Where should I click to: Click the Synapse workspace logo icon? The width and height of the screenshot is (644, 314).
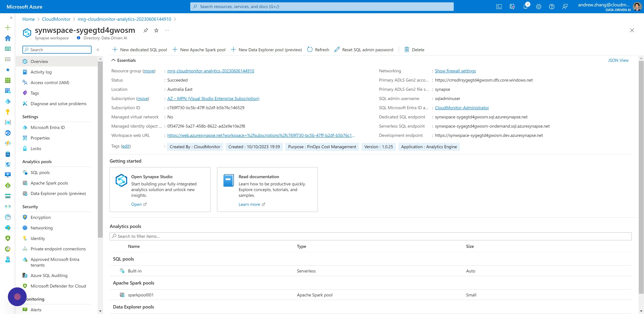[x=27, y=33]
